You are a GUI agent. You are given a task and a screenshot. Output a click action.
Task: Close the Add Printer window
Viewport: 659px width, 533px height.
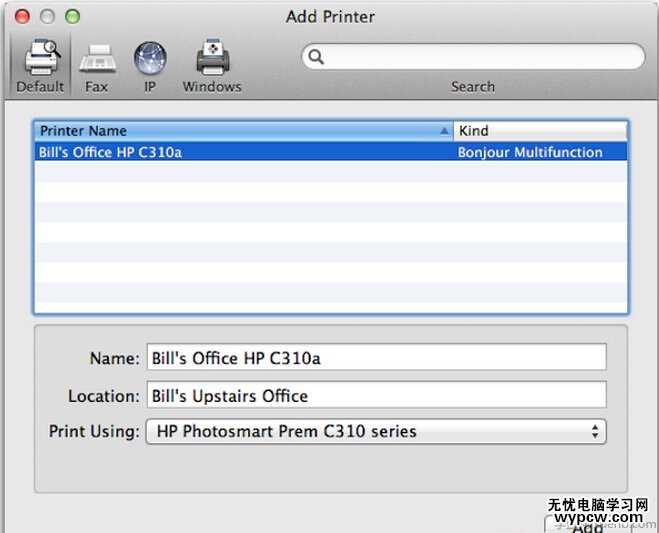pyautogui.click(x=21, y=16)
